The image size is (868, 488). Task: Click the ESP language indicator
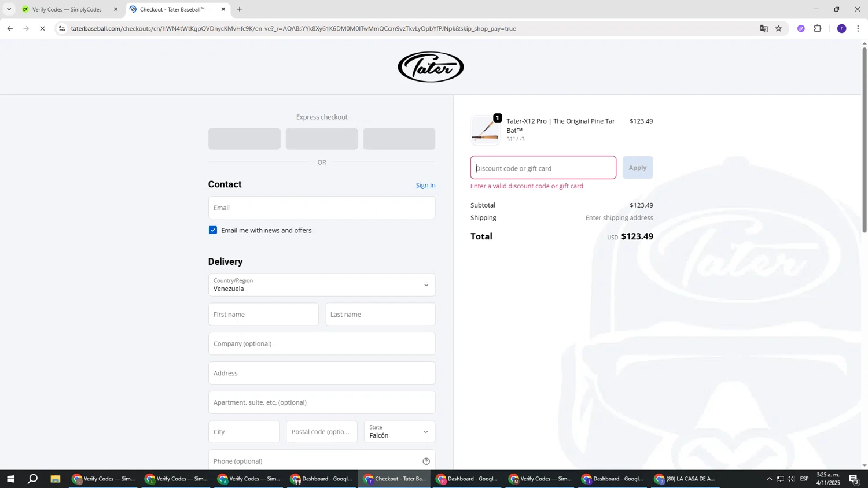[x=804, y=479]
